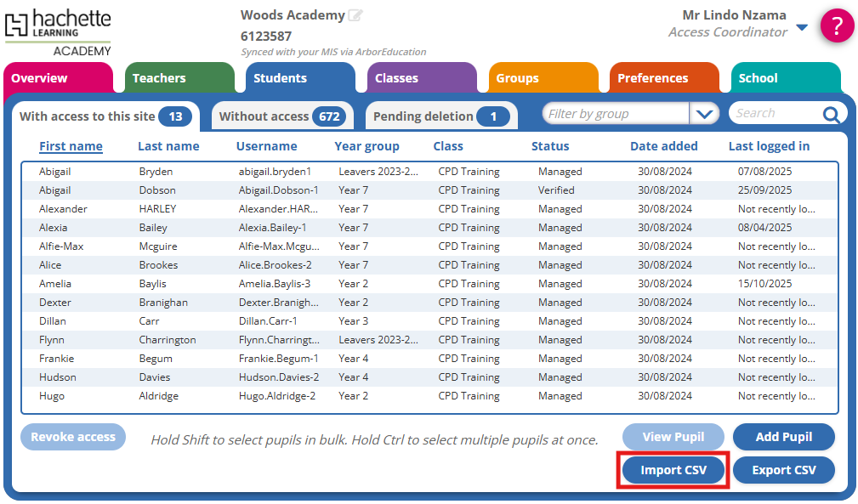Viewport: 858px width, 504px height.
Task: Type in the Filter by group field
Action: click(616, 114)
